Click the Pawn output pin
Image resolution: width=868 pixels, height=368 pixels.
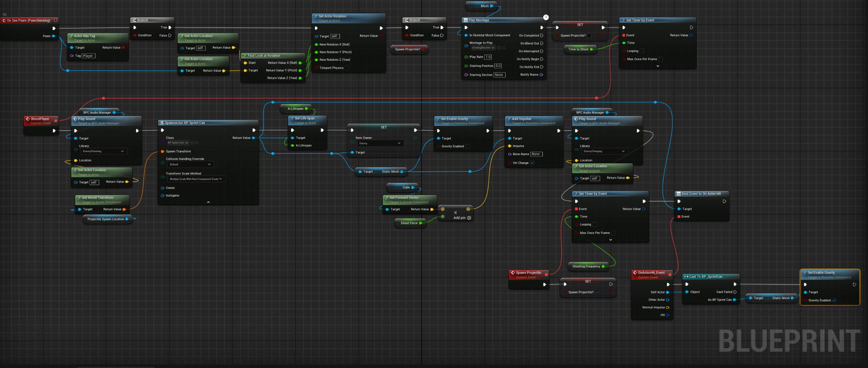[x=54, y=36]
